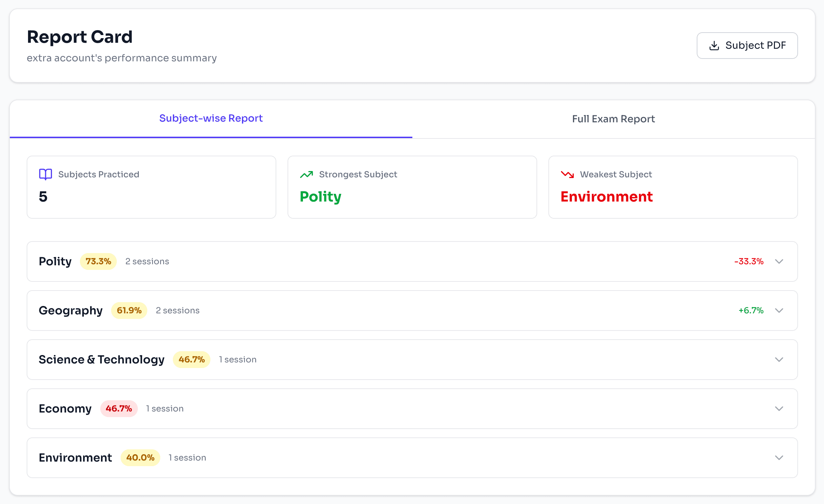Download the Subject PDF
This screenshot has width=824, height=504.
pos(747,45)
